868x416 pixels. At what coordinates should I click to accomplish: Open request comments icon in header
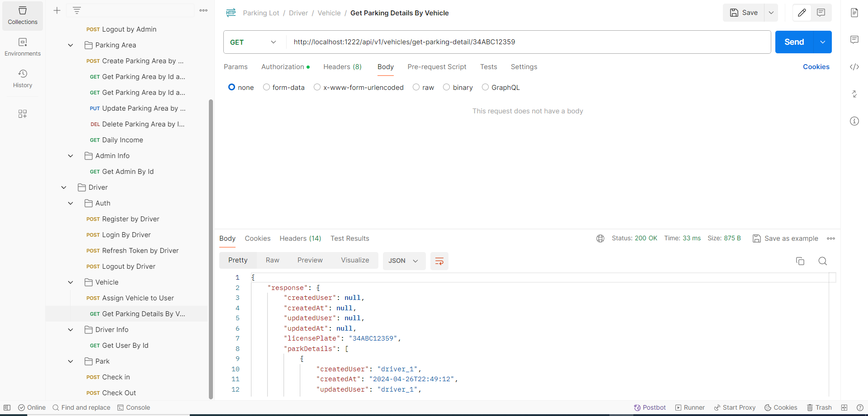821,13
